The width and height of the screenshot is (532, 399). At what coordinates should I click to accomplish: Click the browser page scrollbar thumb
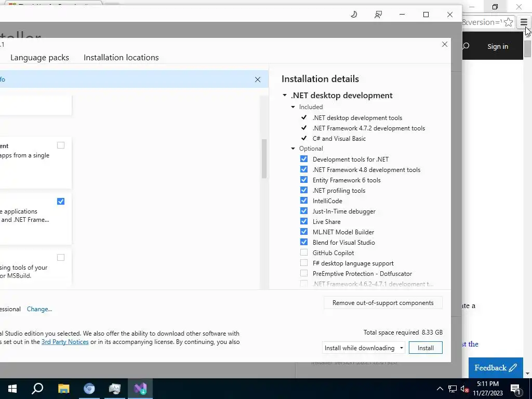(x=527, y=48)
